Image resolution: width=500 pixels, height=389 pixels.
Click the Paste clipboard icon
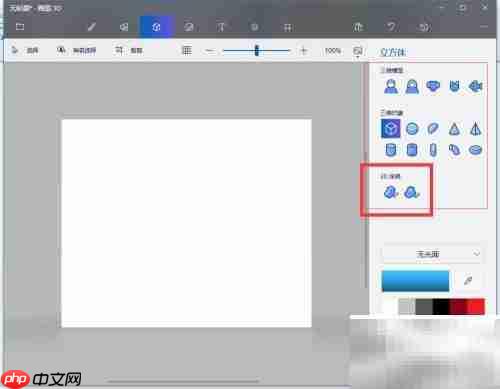358,27
